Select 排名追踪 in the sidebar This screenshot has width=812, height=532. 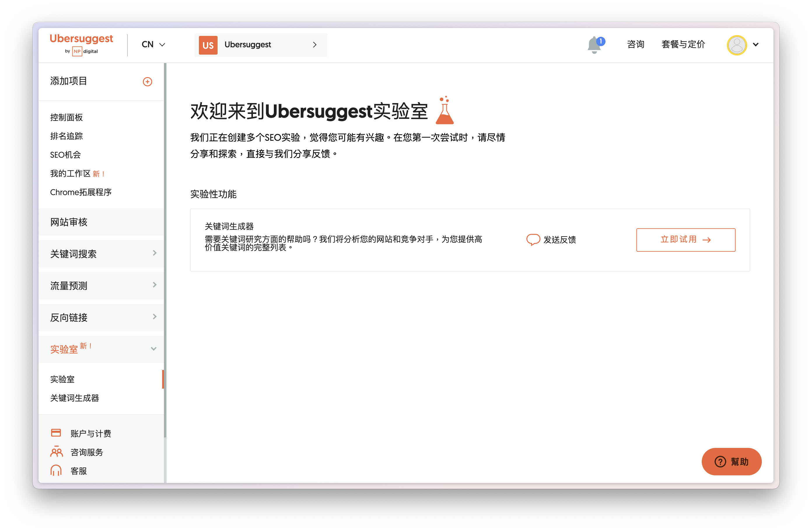pos(66,136)
